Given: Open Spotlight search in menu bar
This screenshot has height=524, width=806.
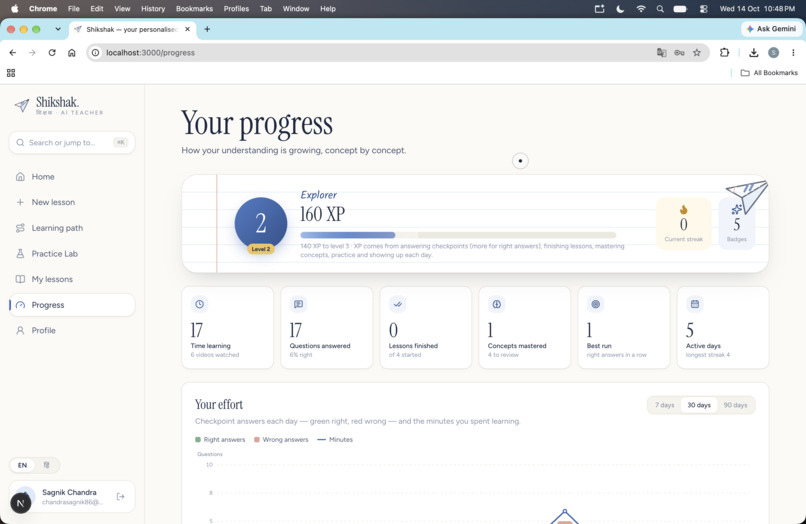Looking at the screenshot, I should (660, 9).
